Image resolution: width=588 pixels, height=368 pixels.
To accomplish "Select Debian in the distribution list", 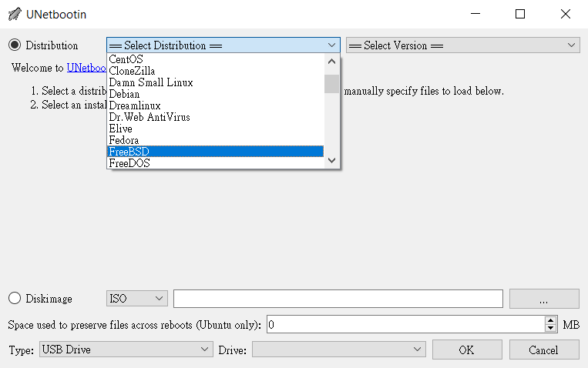I will point(215,94).
